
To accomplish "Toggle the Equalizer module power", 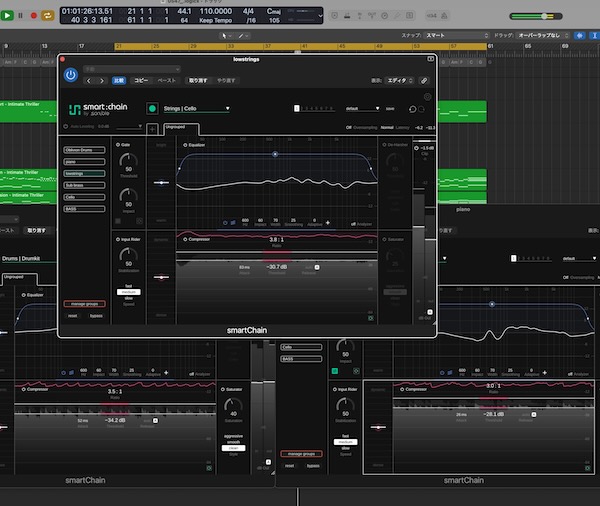I will coord(185,145).
